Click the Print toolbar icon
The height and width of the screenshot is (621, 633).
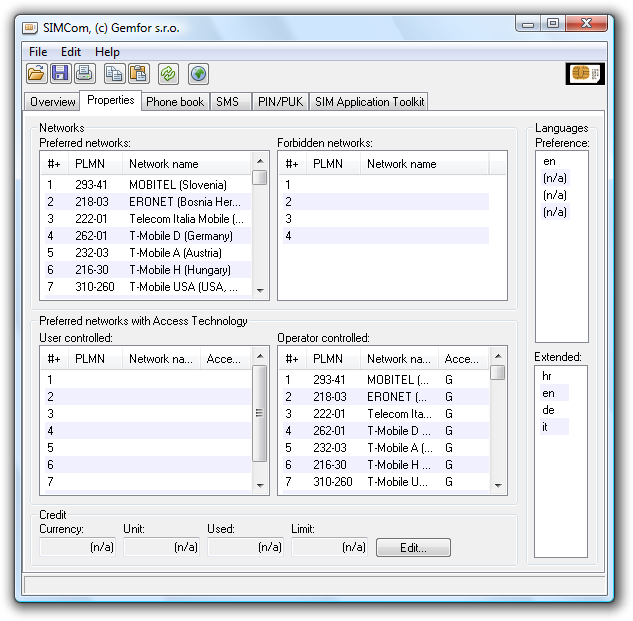[84, 73]
